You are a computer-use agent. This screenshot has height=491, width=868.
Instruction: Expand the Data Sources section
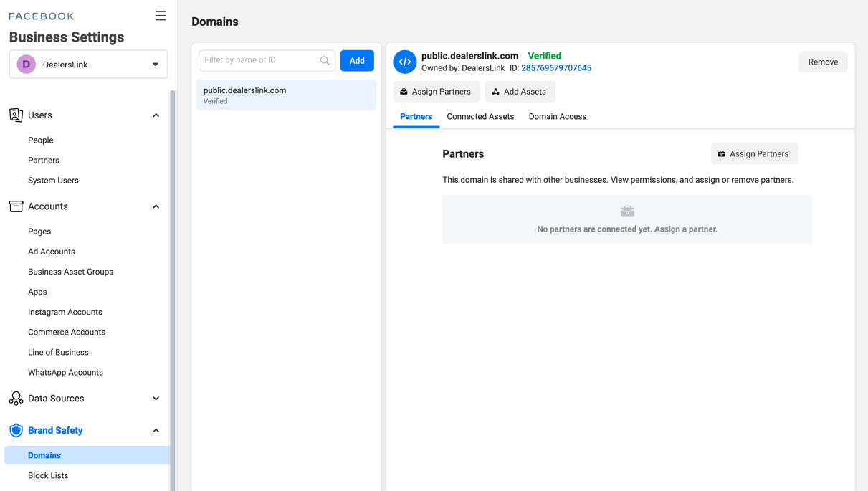pos(156,399)
